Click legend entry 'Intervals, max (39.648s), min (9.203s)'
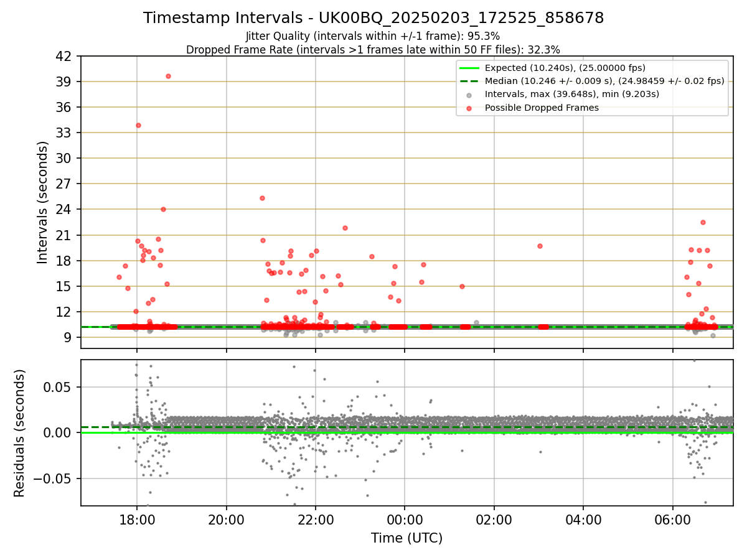Viewport: 747px width, 560px height. (x=572, y=94)
